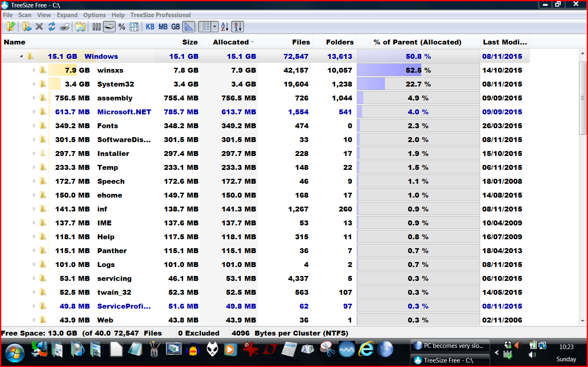Switch to file count display bars icon
The image size is (588, 367).
pos(96,27)
